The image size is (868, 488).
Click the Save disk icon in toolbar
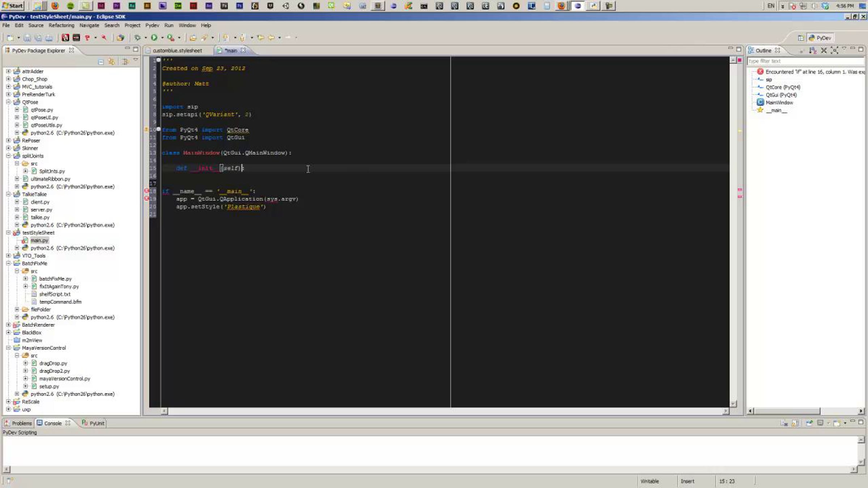[27, 38]
